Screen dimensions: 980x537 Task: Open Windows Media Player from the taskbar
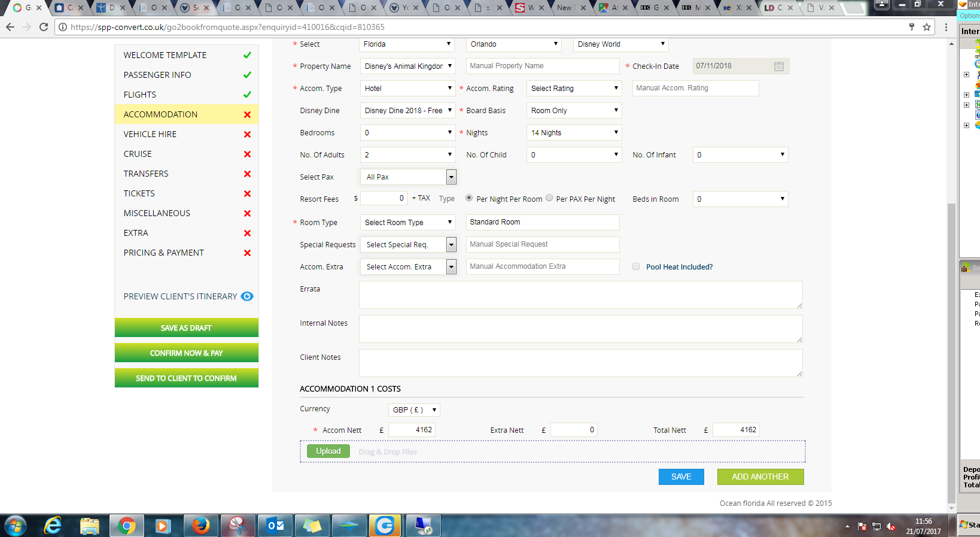click(x=162, y=526)
